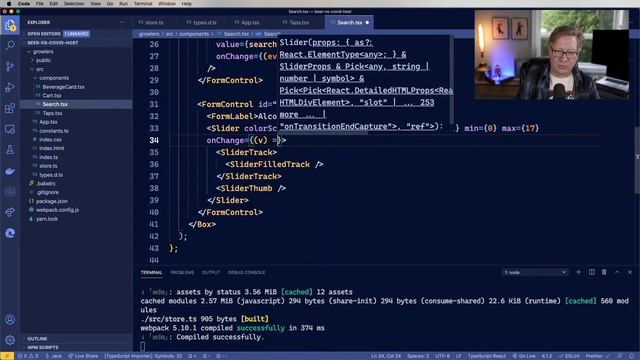Image resolution: width=640 pixels, height=360 pixels.
Task: Open the PROBLEMS panel tab
Action: point(182,272)
